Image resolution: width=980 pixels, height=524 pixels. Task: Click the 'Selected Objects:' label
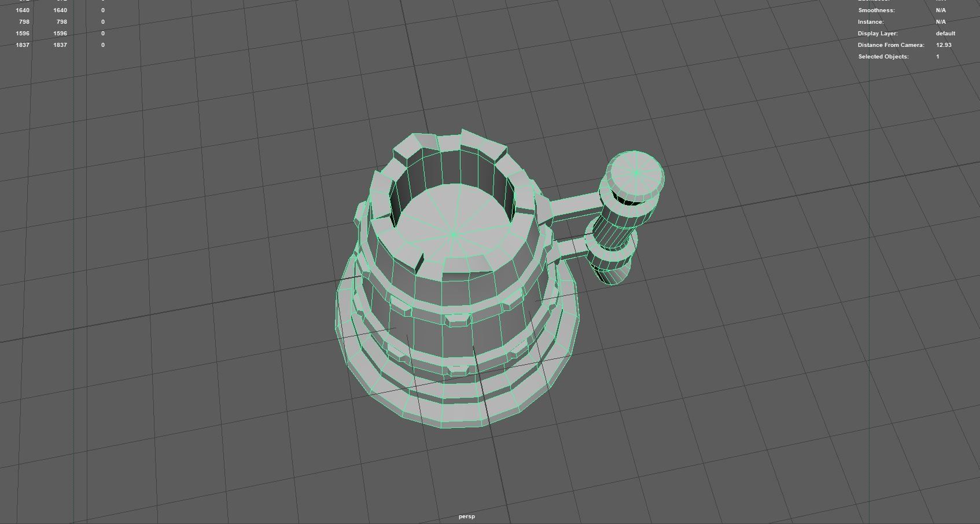tap(883, 57)
